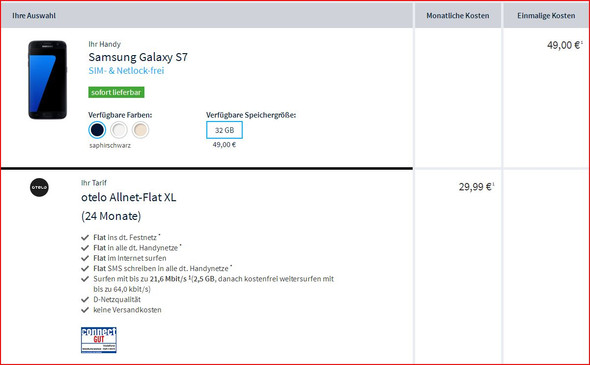Click the 29,99 € monthly price footnote
This screenshot has width=590, height=365.
[493, 184]
